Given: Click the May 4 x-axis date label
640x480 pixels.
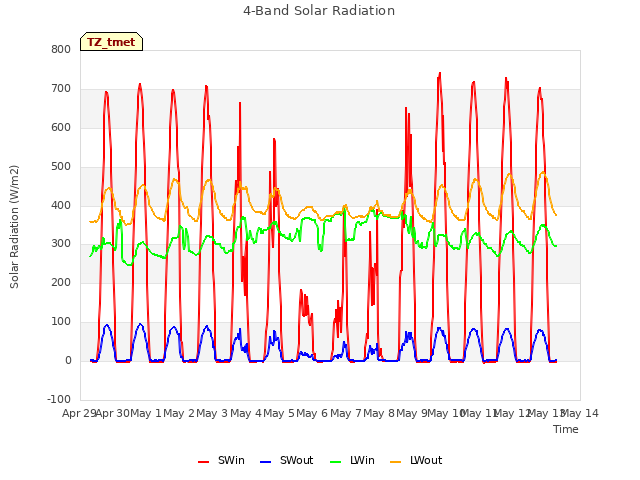Looking at the screenshot, I should (246, 413).
